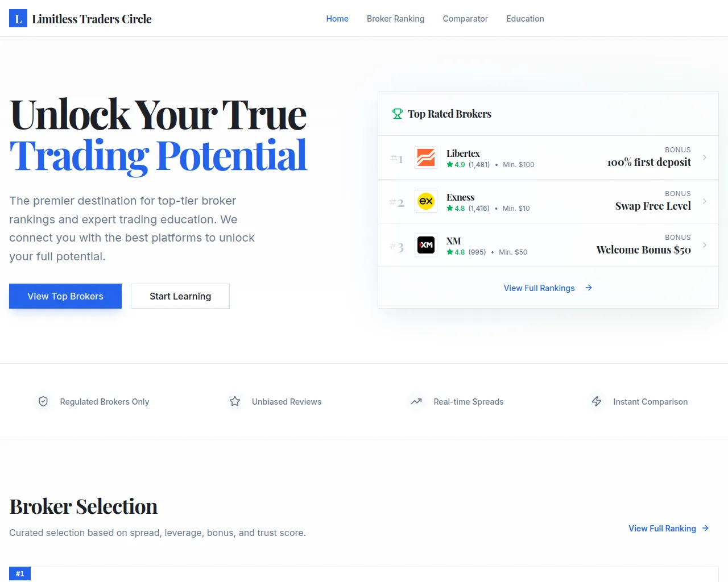
Task: Go to the Home nav item
Action: tap(337, 19)
